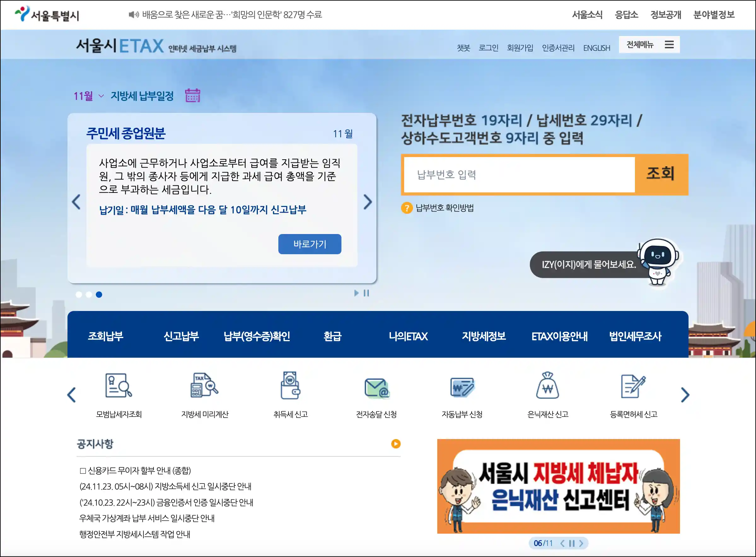Pause the tax schedule slideshow
The height and width of the screenshot is (557, 756).
point(366,293)
